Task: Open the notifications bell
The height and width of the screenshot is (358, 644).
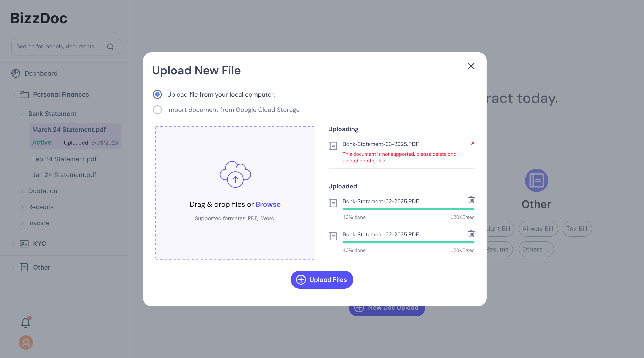Action: 25,323
